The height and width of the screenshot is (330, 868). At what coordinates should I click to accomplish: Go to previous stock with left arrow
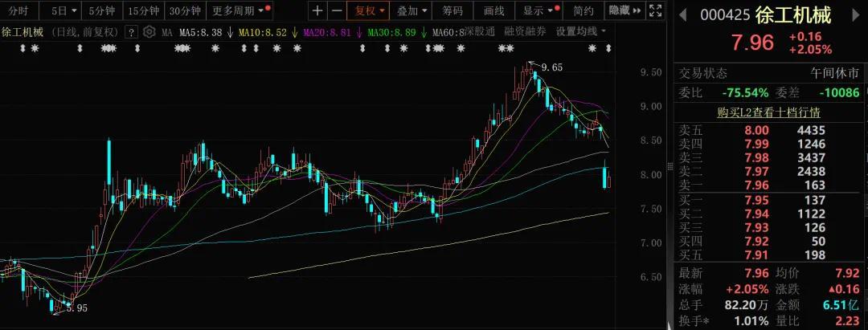(x=682, y=15)
